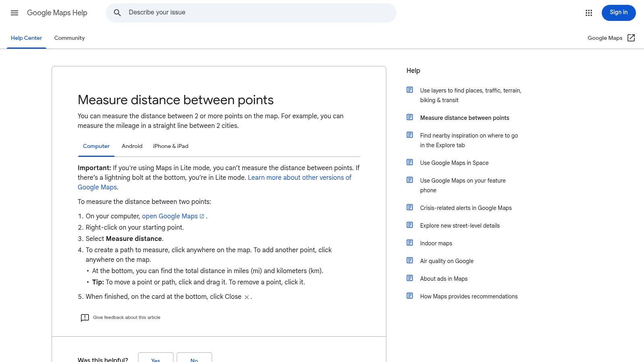Follow Learn more about other versions link

(299, 178)
